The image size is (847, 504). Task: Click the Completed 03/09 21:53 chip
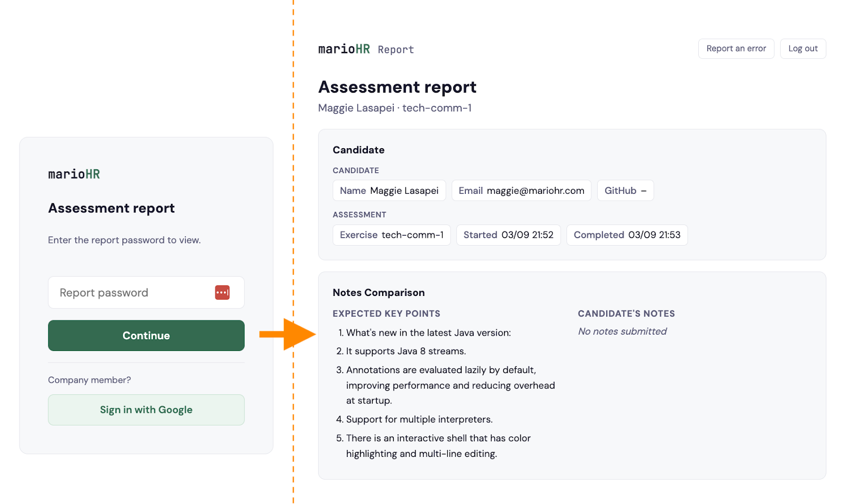[x=627, y=235]
